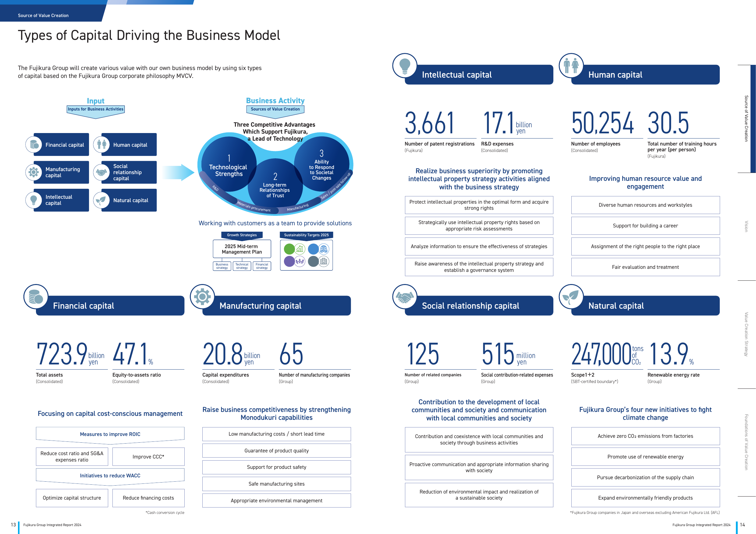Image resolution: width=756 pixels, height=534 pixels.
Task: Click the blue globe sustainability icon
Action: click(324, 249)
